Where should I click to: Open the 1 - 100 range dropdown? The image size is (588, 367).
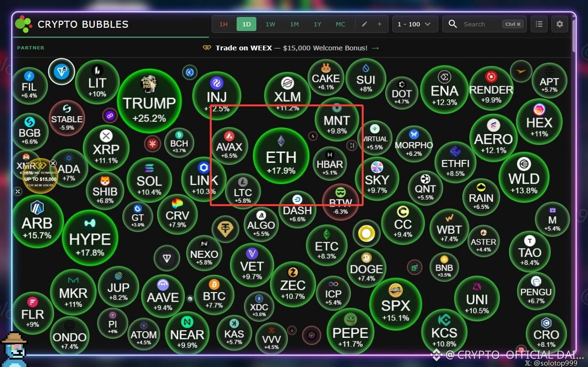coord(415,24)
